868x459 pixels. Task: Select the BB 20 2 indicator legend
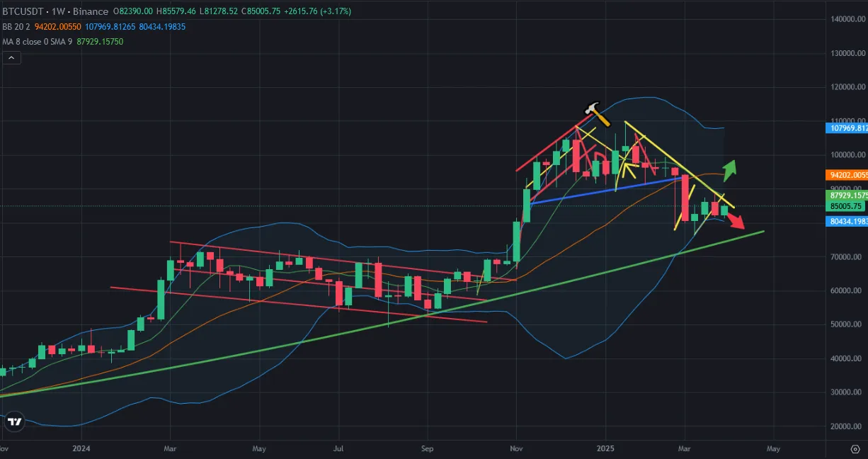(16, 26)
